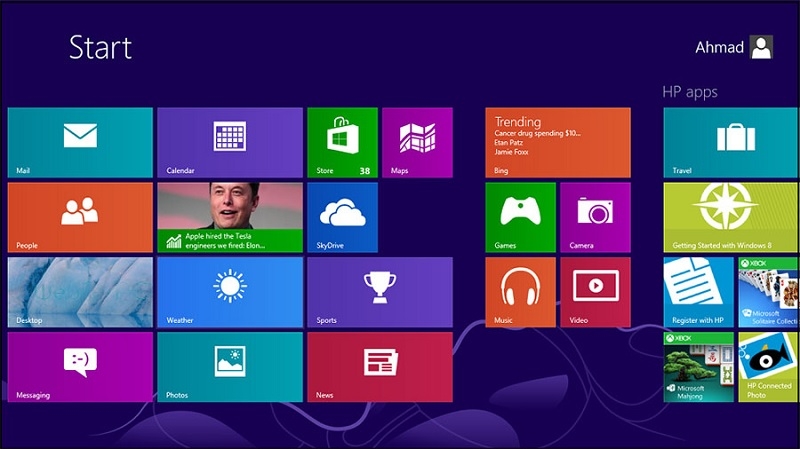
Task: Open the Sports trophy tile
Action: coord(380,292)
